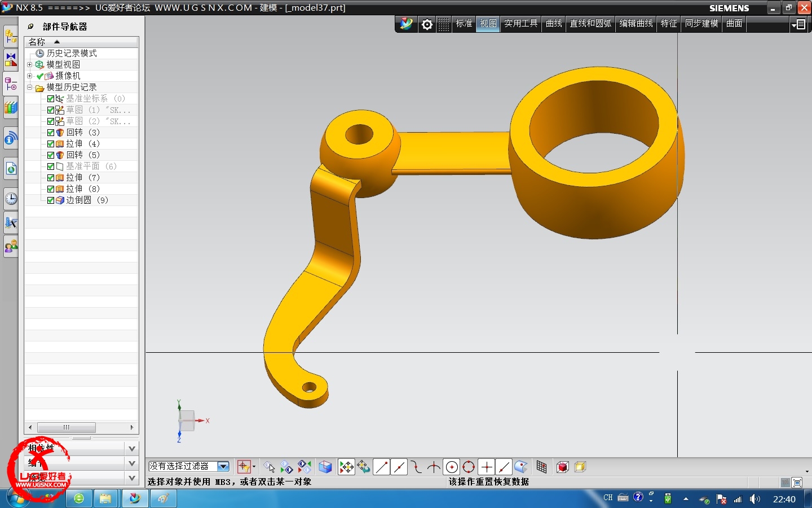The image size is (812, 508).
Task: Toggle the Bounded Grid point snap icon
Action: point(542,467)
